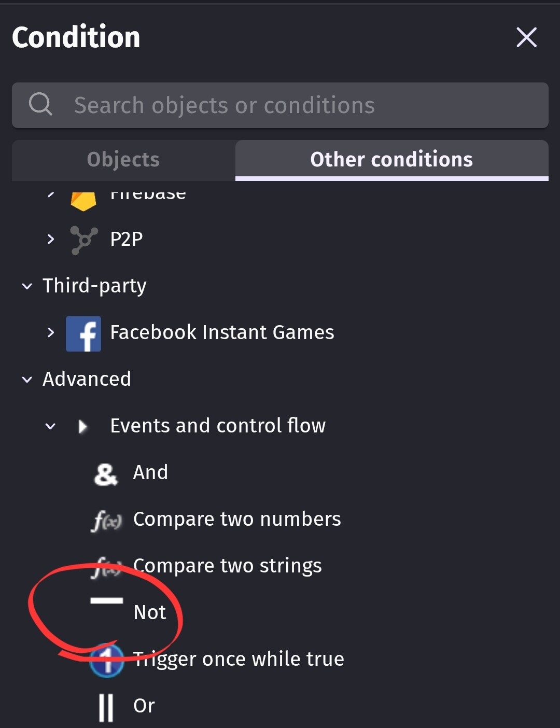Screen dimensions: 560x728
Task: Click the Compare two numbers f(x) icon
Action: 106,520
